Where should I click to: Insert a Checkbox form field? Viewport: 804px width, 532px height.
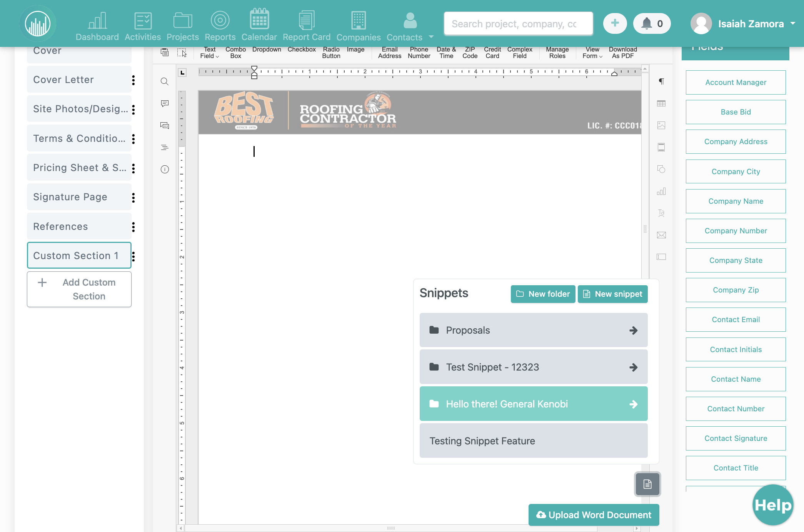(x=302, y=50)
